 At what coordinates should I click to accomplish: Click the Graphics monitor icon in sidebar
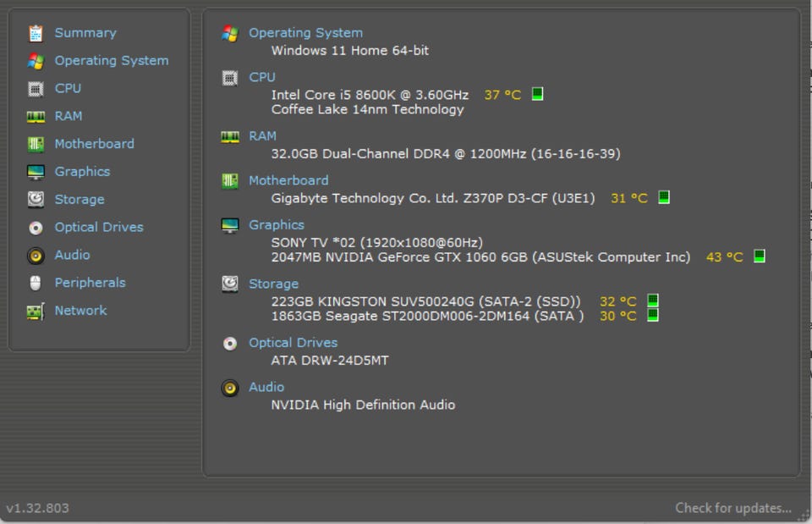coord(36,172)
